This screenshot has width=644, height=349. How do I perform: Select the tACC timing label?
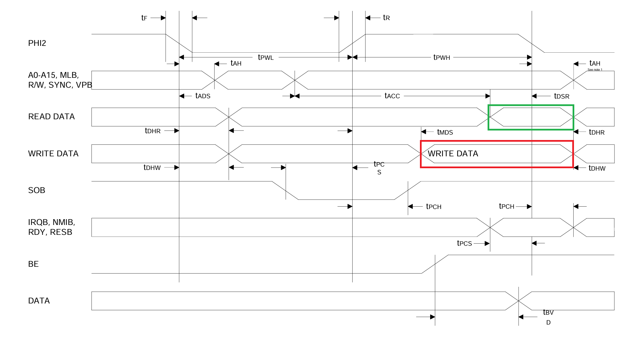coord(392,96)
